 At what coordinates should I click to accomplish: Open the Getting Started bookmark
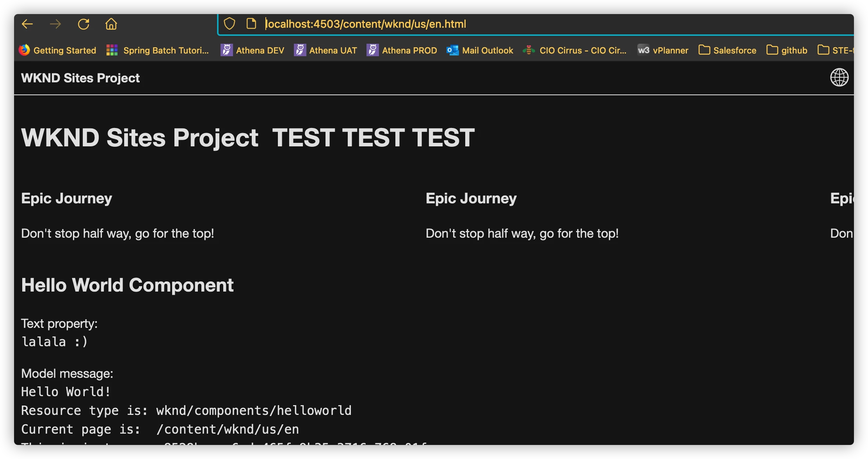58,50
